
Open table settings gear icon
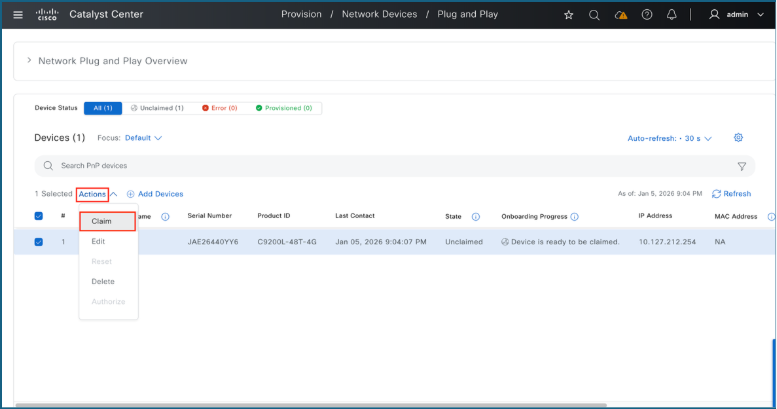click(x=738, y=138)
